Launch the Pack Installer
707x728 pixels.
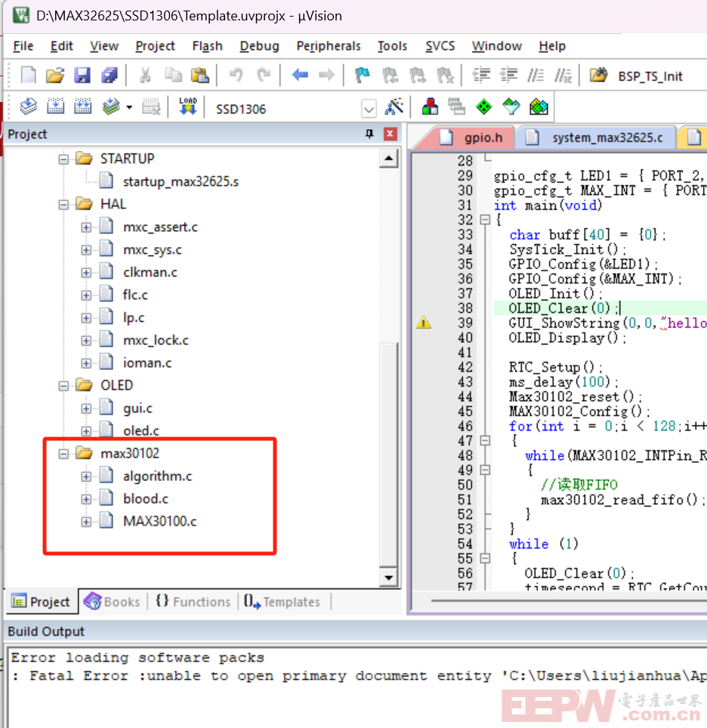pyautogui.click(x=539, y=106)
